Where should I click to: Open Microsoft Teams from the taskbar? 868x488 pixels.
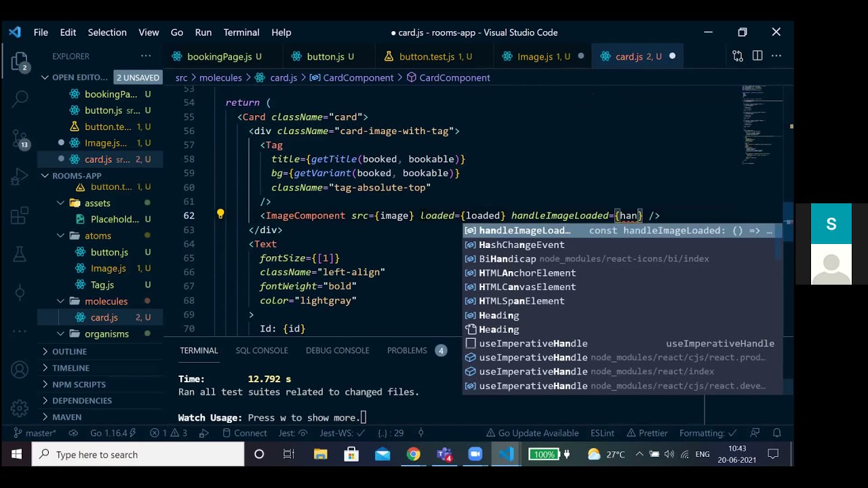click(x=444, y=454)
